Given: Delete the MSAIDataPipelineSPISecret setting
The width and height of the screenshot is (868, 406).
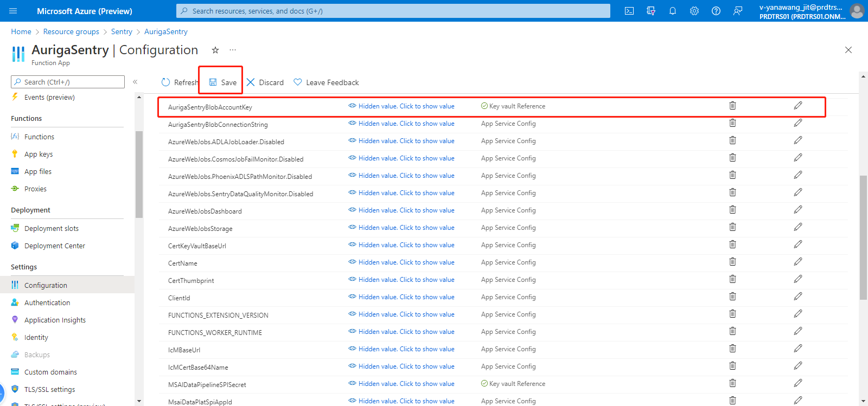Looking at the screenshot, I should click(x=732, y=383).
